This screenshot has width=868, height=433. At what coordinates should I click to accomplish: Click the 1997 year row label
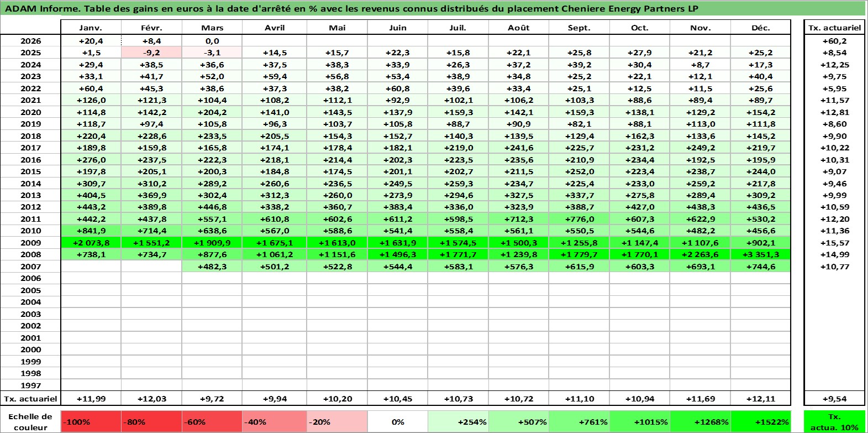(30, 385)
